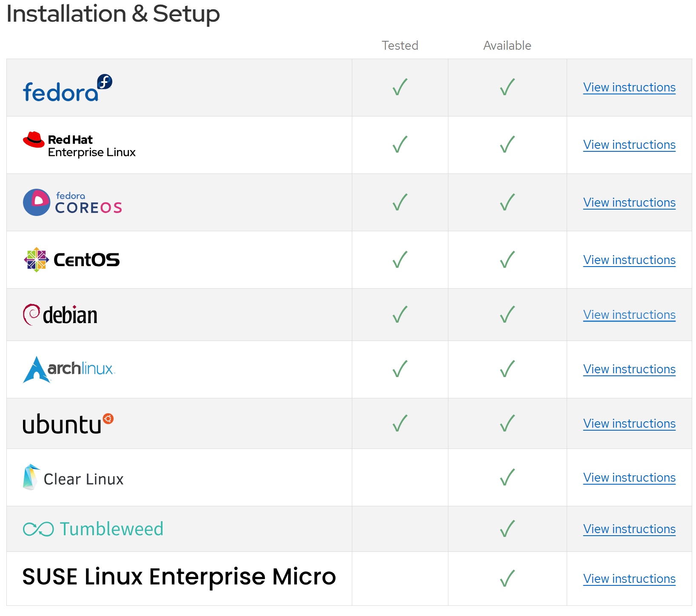The height and width of the screenshot is (616, 696).
Task: Follow the Debian View instructions link
Action: (x=629, y=315)
